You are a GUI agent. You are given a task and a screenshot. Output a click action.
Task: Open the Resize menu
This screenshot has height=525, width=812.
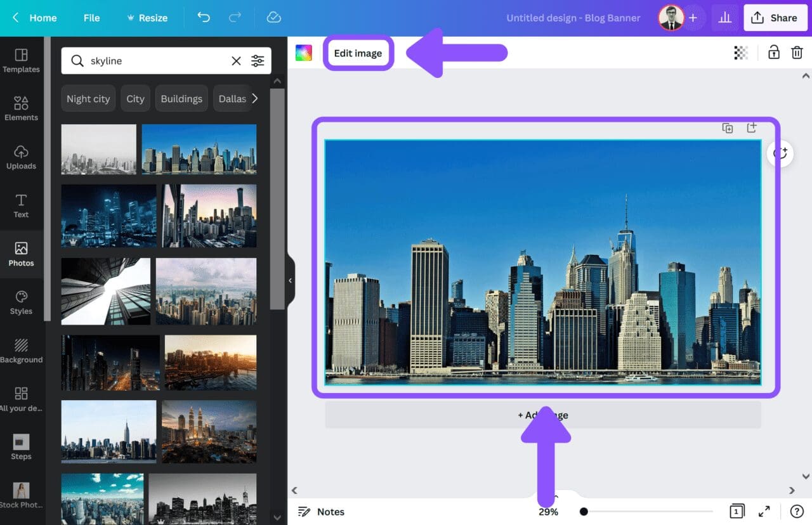[147, 18]
